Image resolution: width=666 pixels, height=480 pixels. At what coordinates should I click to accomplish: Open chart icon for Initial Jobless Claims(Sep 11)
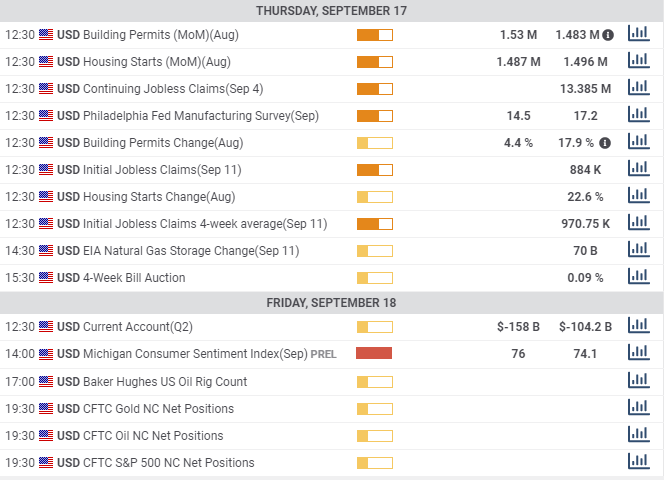click(639, 169)
